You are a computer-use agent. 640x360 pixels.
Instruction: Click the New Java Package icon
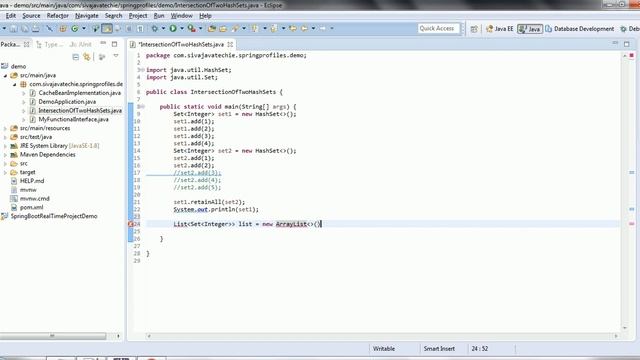63,29
